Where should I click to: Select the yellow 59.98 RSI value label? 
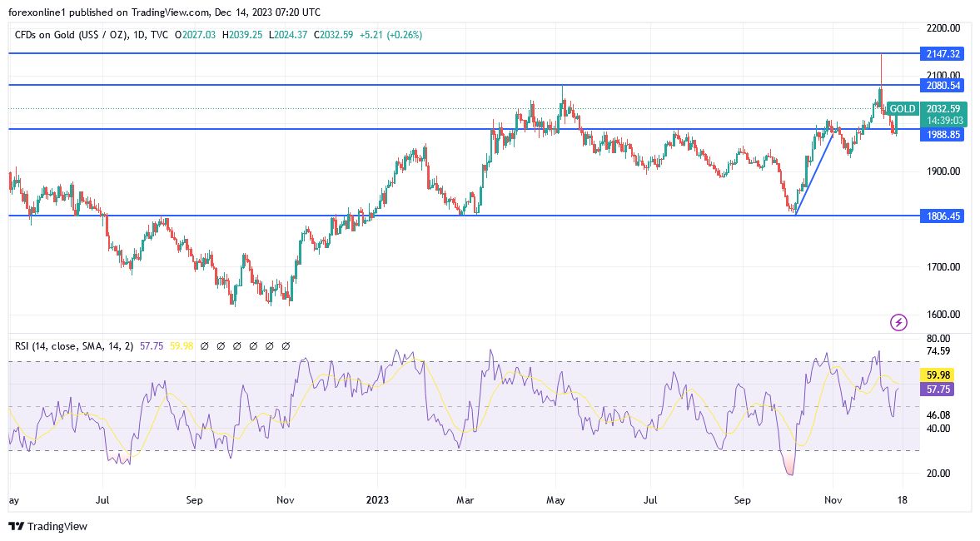click(937, 375)
